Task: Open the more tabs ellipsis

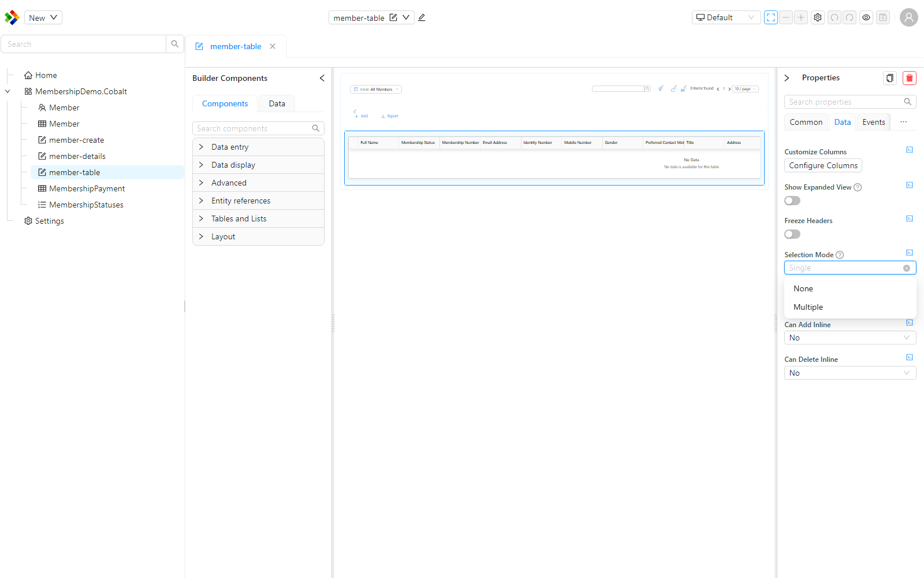Action: [x=904, y=122]
